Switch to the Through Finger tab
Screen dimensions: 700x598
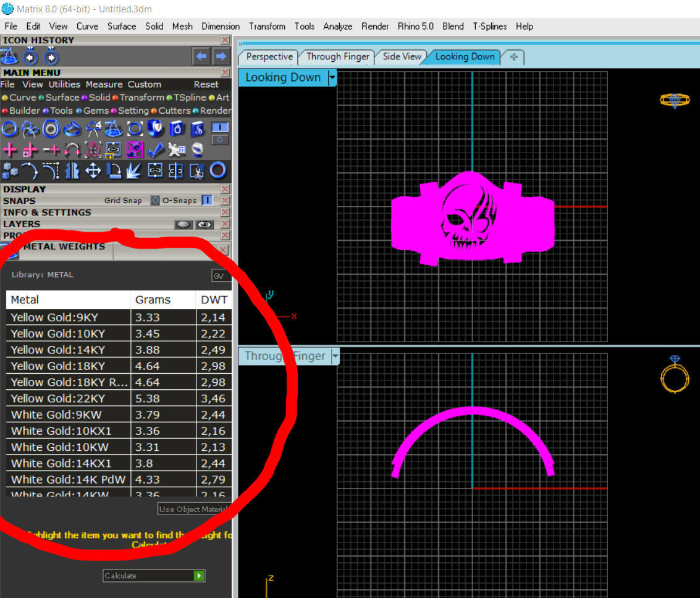(337, 57)
